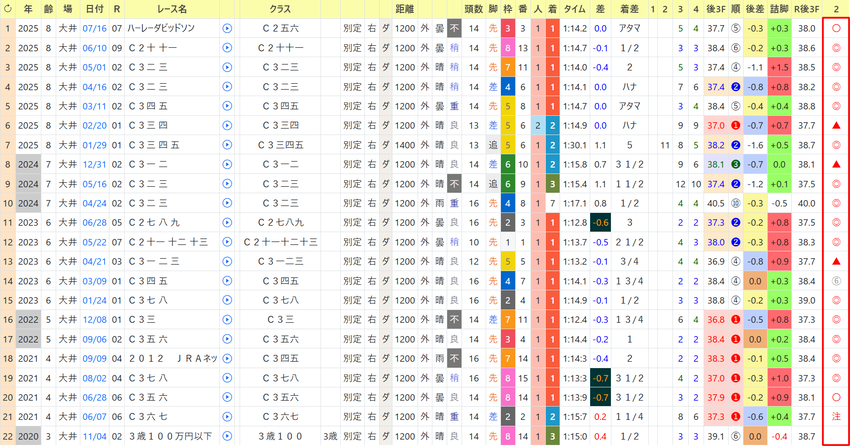Click the R後3F value 40.0

pos(807,203)
